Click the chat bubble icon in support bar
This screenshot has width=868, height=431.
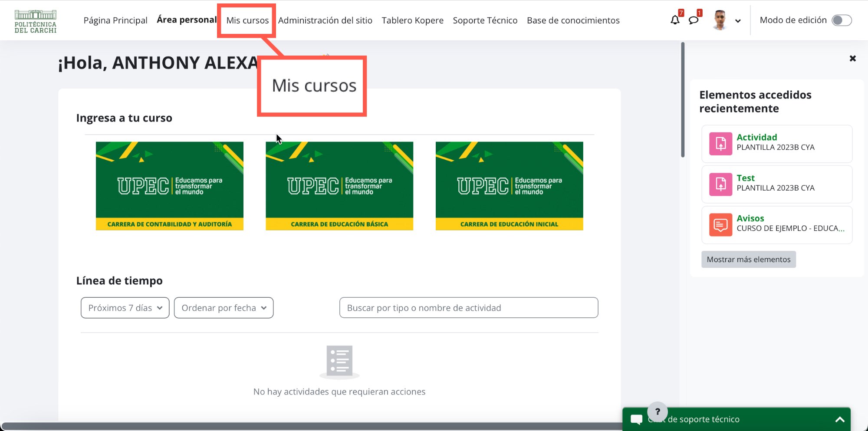point(636,419)
